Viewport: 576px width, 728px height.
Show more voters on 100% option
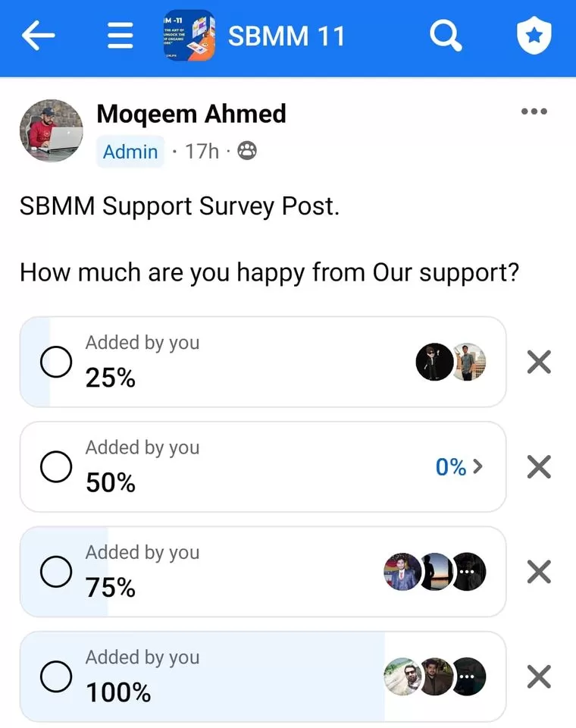pos(468,676)
